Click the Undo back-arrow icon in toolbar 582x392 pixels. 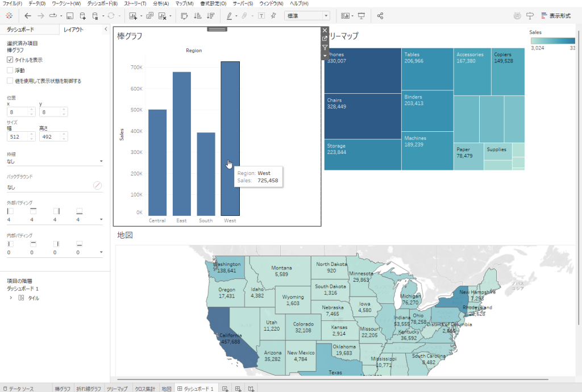[x=27, y=16]
